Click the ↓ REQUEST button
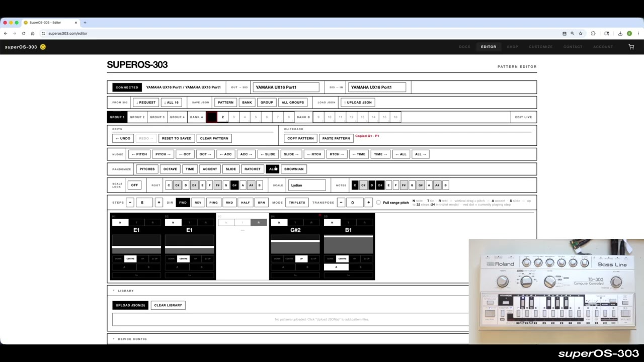The width and height of the screenshot is (644, 362). 145,103
